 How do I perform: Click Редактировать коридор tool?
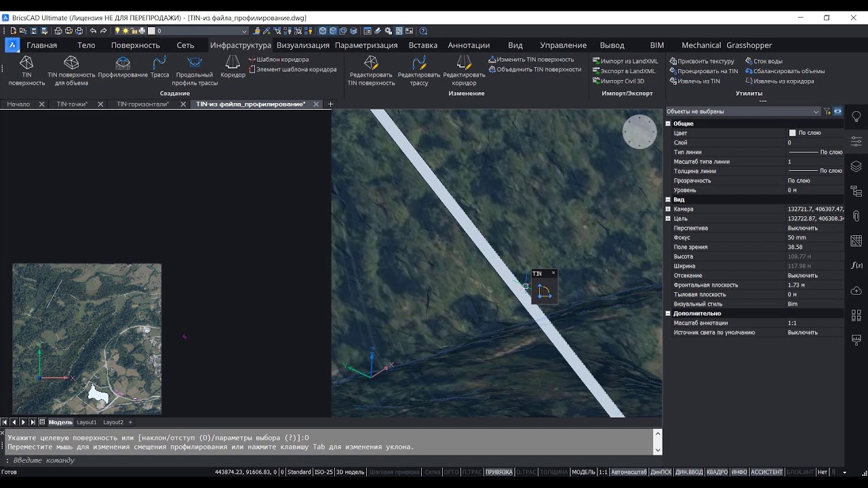[465, 71]
